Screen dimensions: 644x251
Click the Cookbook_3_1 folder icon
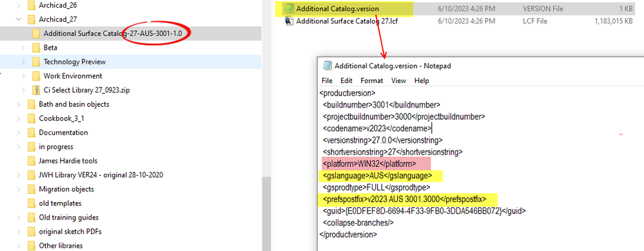pyautogui.click(x=31, y=118)
